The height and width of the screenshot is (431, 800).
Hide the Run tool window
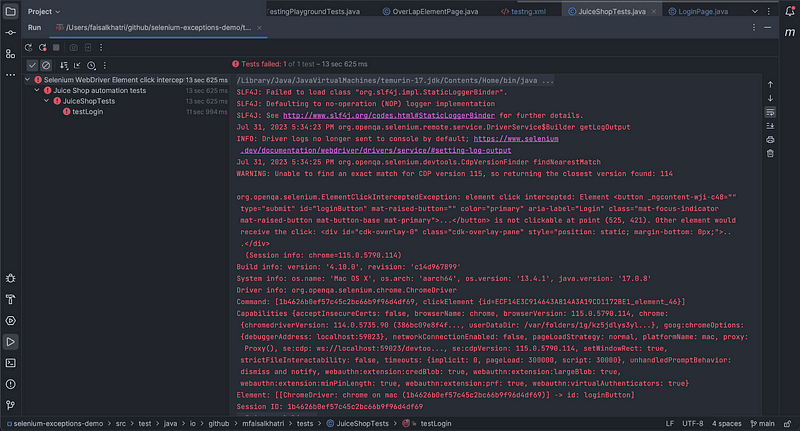point(768,28)
